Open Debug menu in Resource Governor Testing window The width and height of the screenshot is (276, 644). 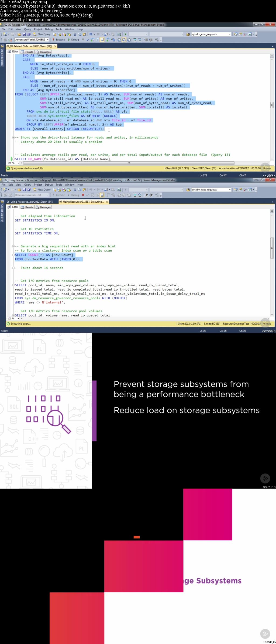tap(49, 185)
